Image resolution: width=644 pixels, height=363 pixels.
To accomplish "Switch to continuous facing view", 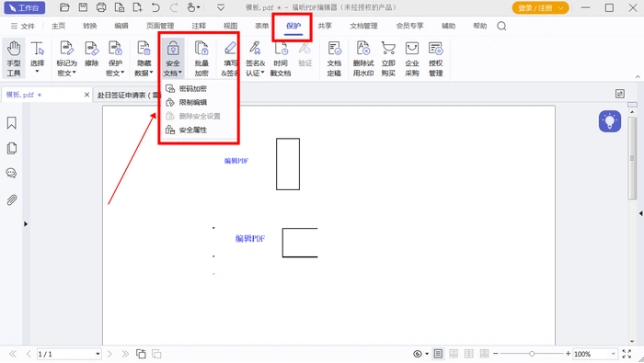I will [484, 354].
